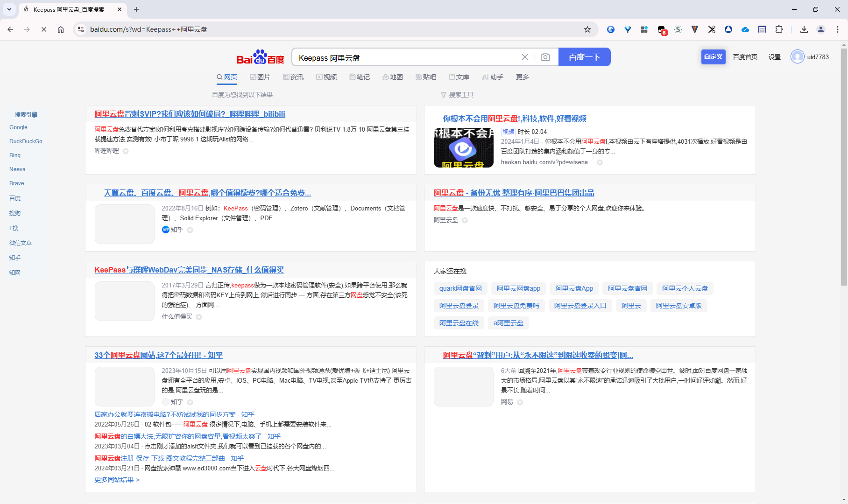Open KeePass与群晖WebDav完美同步 result
This screenshot has width=848, height=504.
tap(189, 270)
